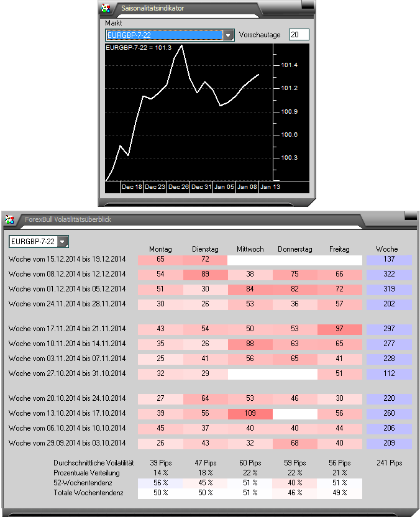Click the Durchschnittliche Voilatilität label
Viewport: 420px width, 517px height.
pyautogui.click(x=94, y=463)
